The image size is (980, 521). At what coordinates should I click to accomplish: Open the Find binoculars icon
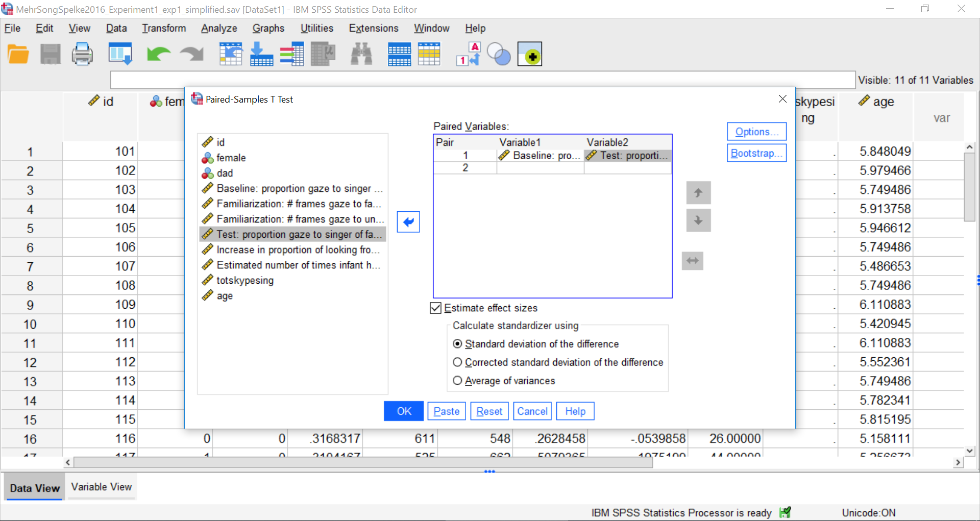pos(361,54)
